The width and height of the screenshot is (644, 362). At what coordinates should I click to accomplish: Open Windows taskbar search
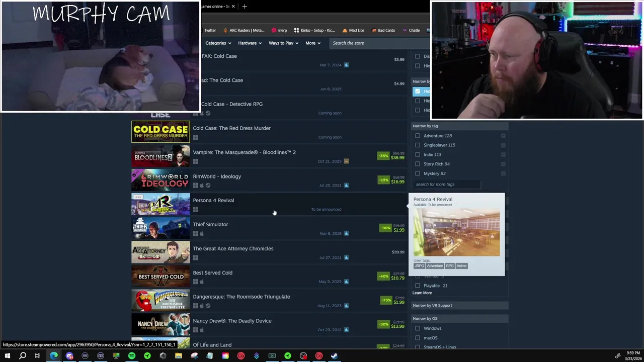[x=22, y=356]
